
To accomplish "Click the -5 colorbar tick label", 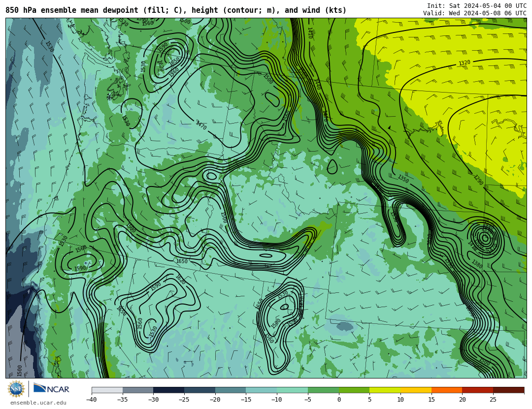I will tap(307, 400).
